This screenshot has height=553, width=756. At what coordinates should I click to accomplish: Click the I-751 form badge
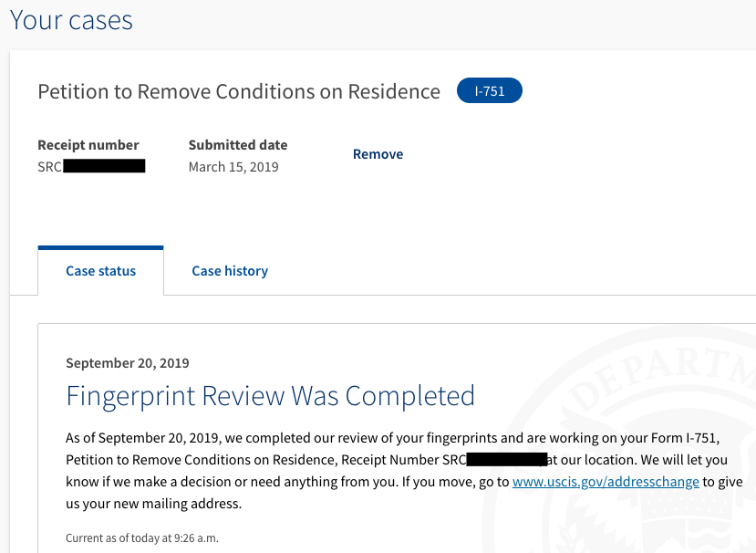point(490,90)
